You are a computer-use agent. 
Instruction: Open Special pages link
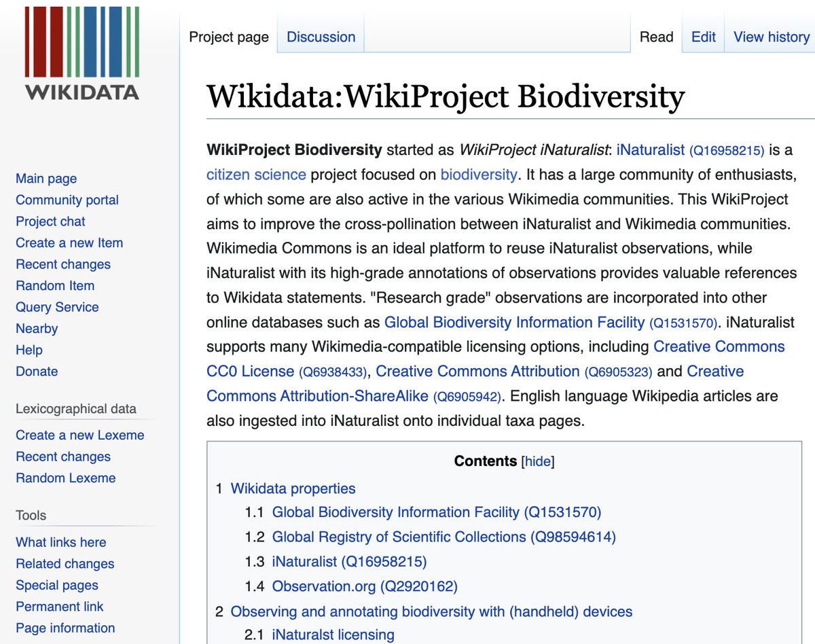[57, 585]
